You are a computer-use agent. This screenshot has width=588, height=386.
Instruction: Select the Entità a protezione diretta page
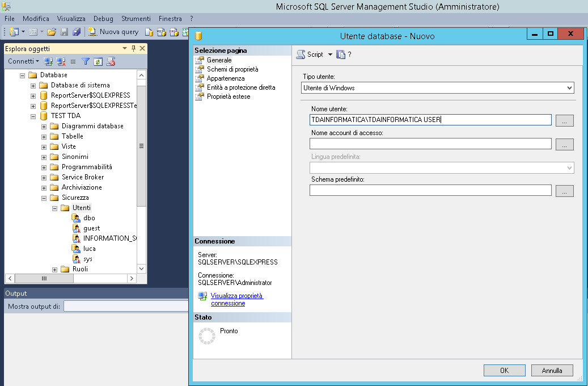241,87
